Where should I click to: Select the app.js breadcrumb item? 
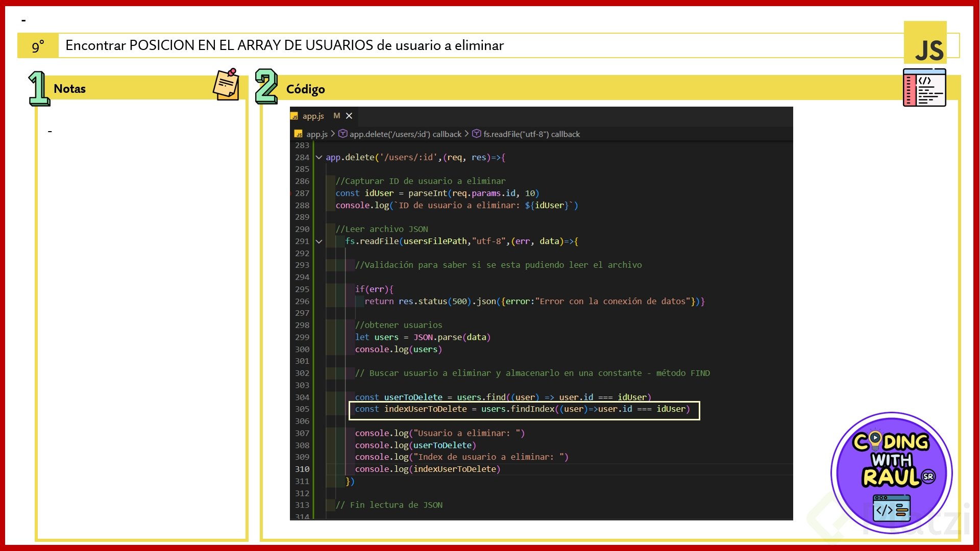[x=316, y=134]
